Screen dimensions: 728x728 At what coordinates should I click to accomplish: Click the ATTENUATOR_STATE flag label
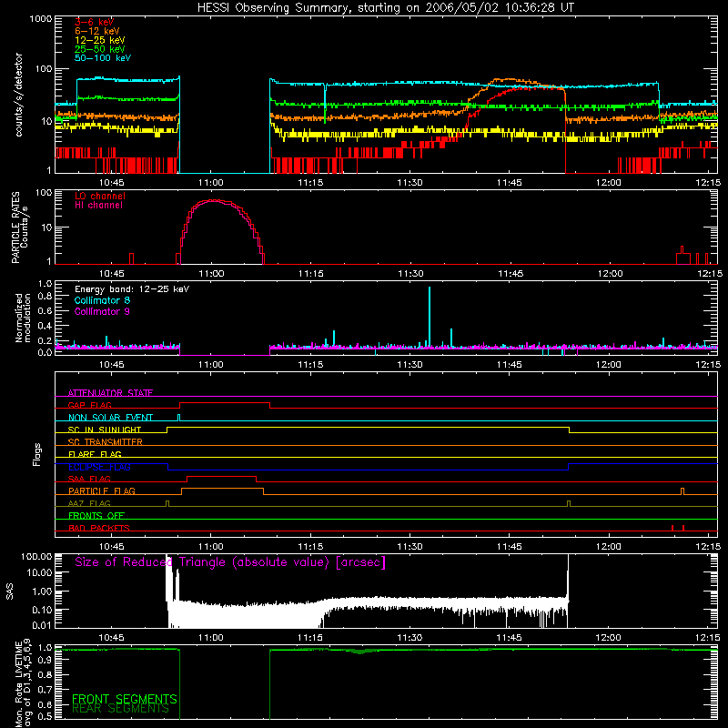(x=110, y=393)
